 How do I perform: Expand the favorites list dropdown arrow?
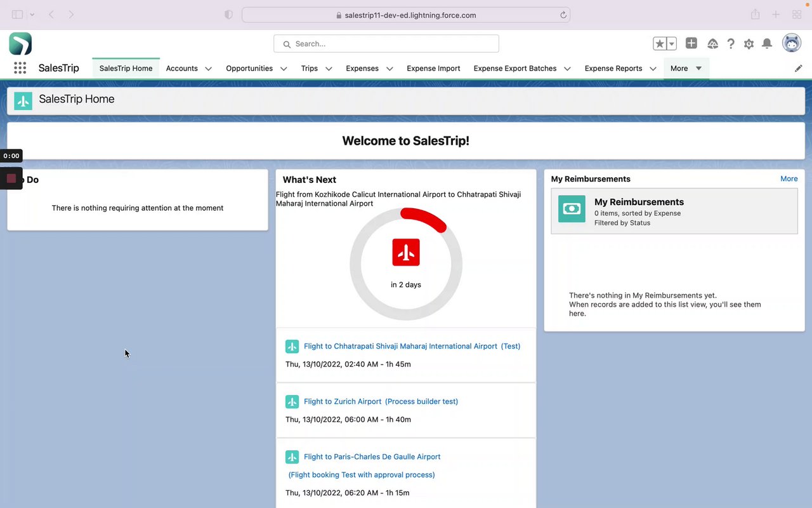click(671, 44)
